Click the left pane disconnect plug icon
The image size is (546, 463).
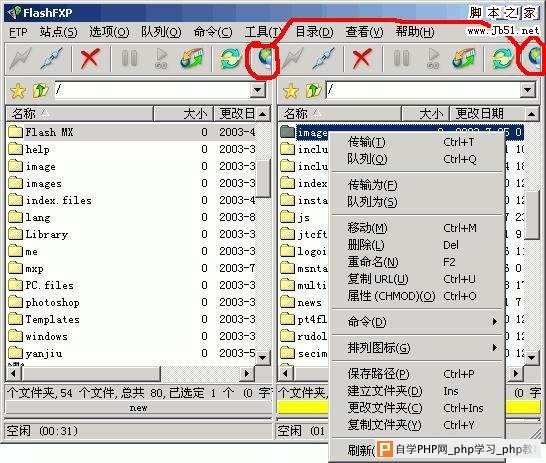(x=52, y=58)
